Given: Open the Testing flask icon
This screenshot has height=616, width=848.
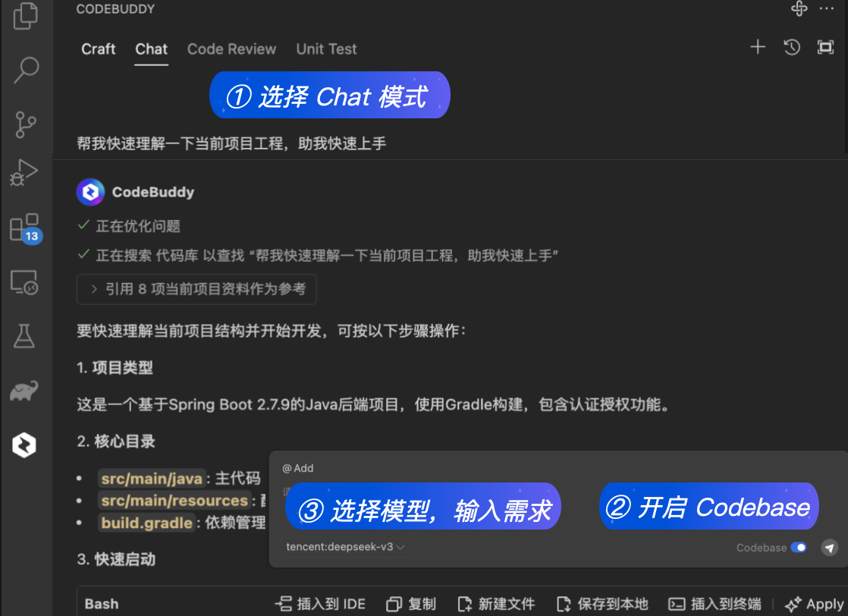Looking at the screenshot, I should 24,336.
